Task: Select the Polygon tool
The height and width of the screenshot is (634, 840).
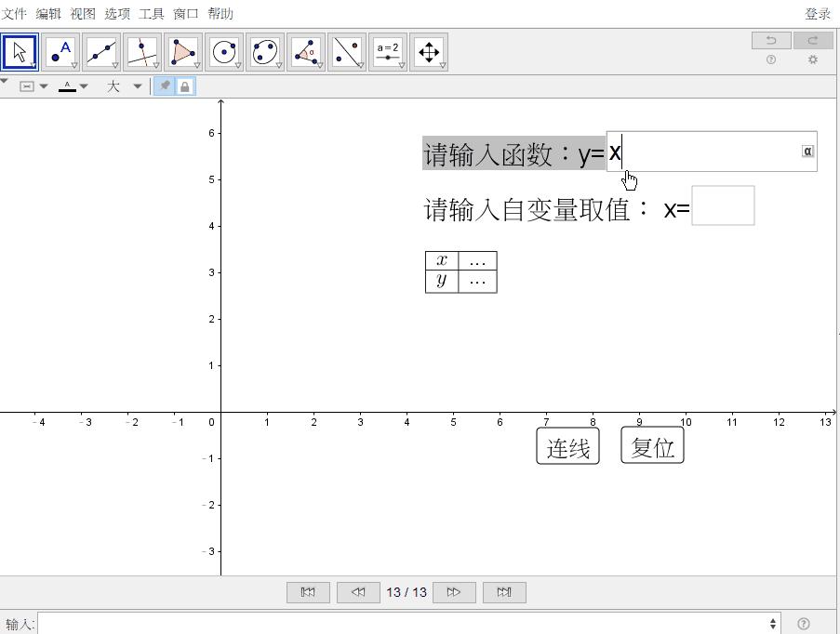Action: click(x=182, y=51)
